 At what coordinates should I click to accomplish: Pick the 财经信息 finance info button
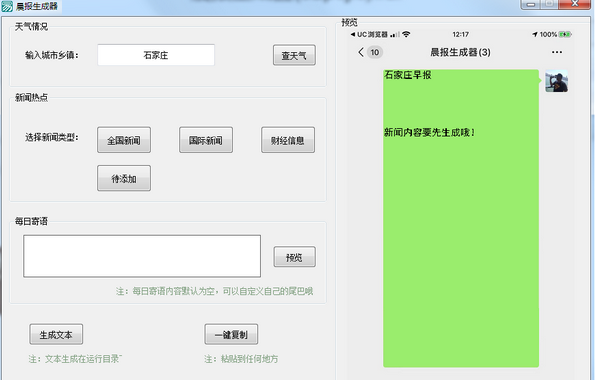[x=288, y=140]
